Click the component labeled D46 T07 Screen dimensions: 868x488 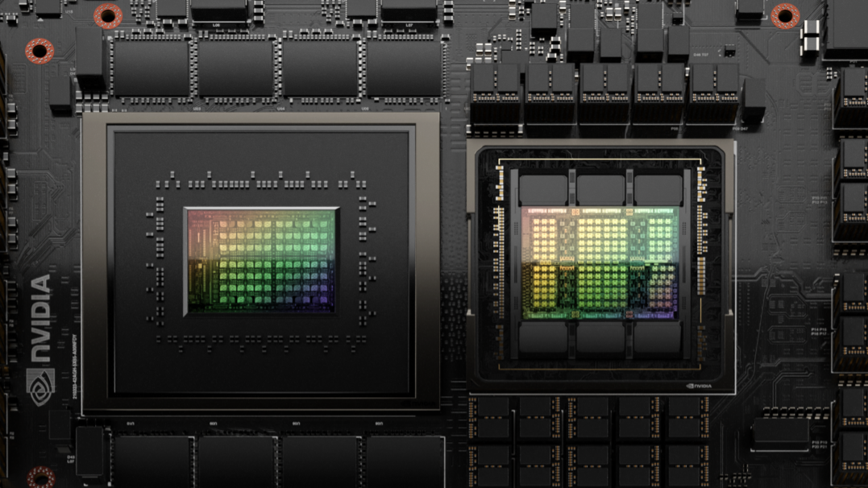tap(701, 54)
